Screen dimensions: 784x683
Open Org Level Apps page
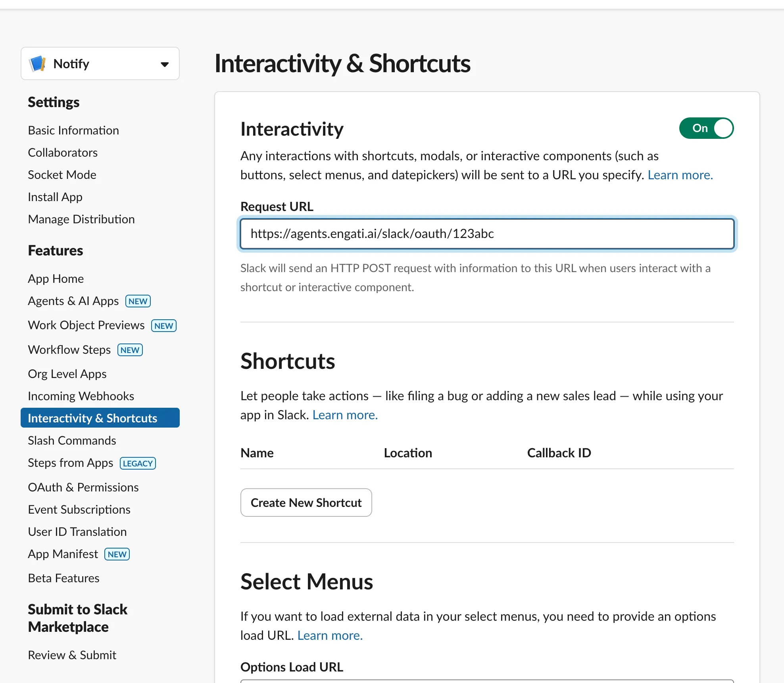pyautogui.click(x=67, y=374)
